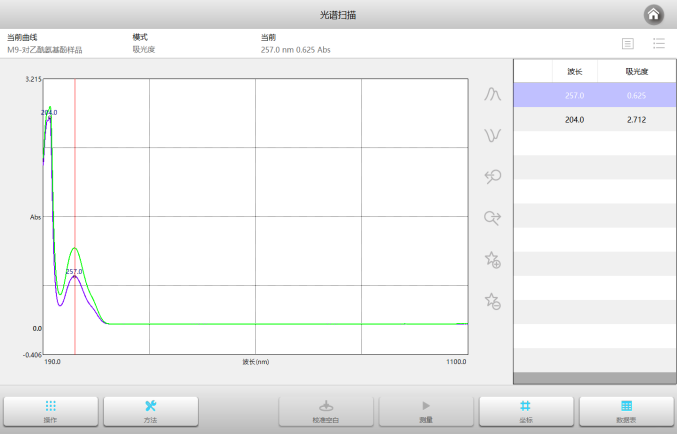
Task: Click the 257.0 peak label on spectrum
Action: coord(73,271)
